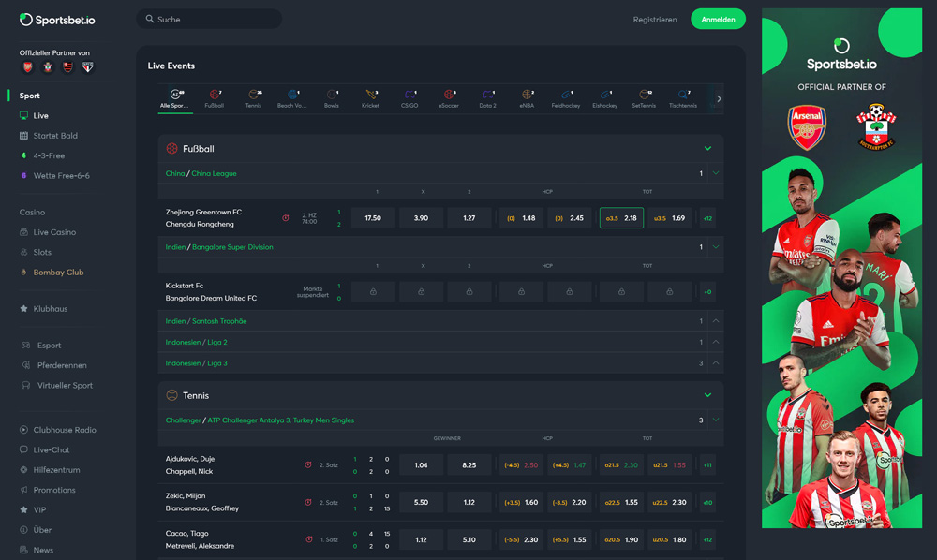937x560 pixels.
Task: Expand the Indonesien Liga 3 league
Action: pyautogui.click(x=715, y=363)
